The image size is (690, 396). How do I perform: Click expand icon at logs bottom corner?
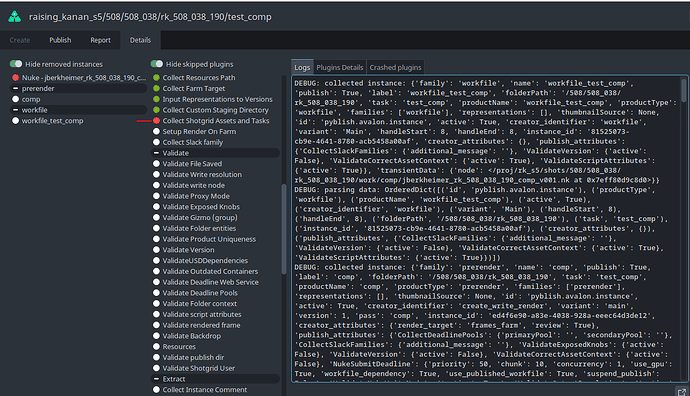[x=682, y=391]
